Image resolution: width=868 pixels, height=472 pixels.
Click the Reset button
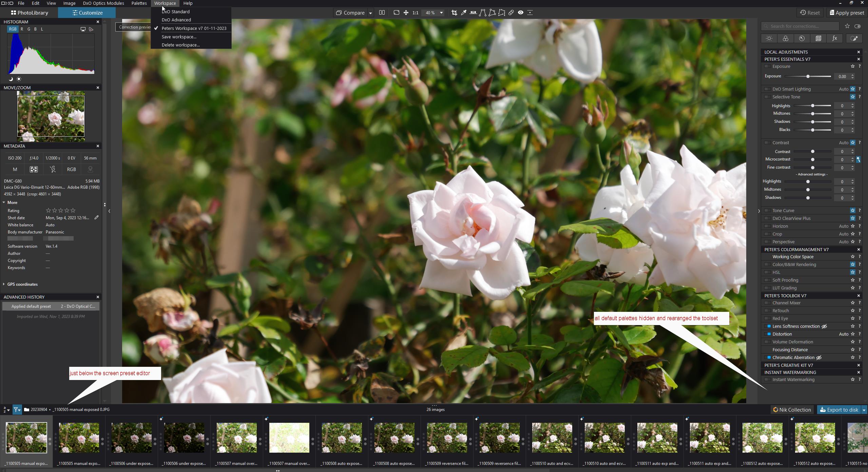click(x=810, y=13)
